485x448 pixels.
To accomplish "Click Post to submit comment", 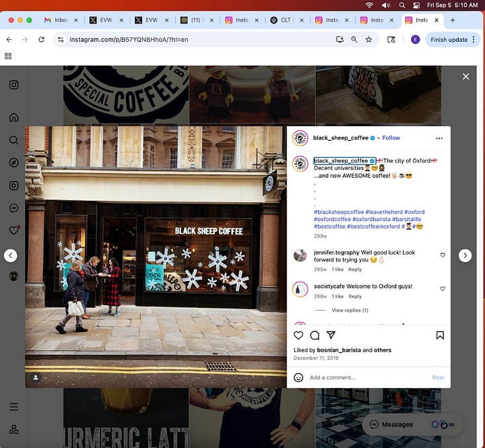I will (x=438, y=377).
